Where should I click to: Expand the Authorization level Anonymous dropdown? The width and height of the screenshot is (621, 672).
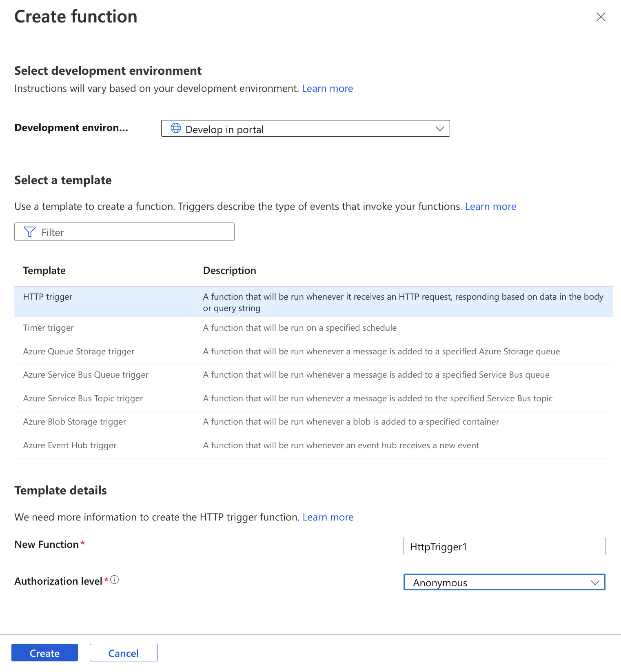point(504,582)
